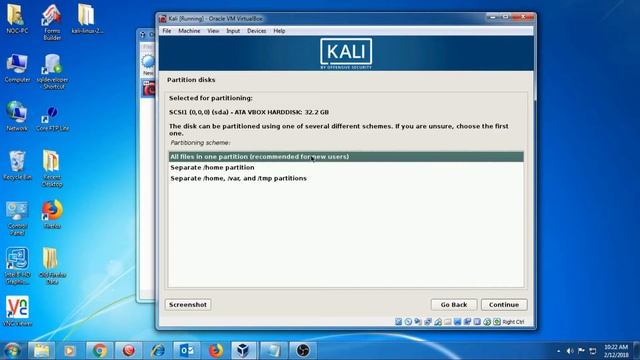Select the Control Panel desktop icon
This screenshot has width=640, height=360.
17,218
